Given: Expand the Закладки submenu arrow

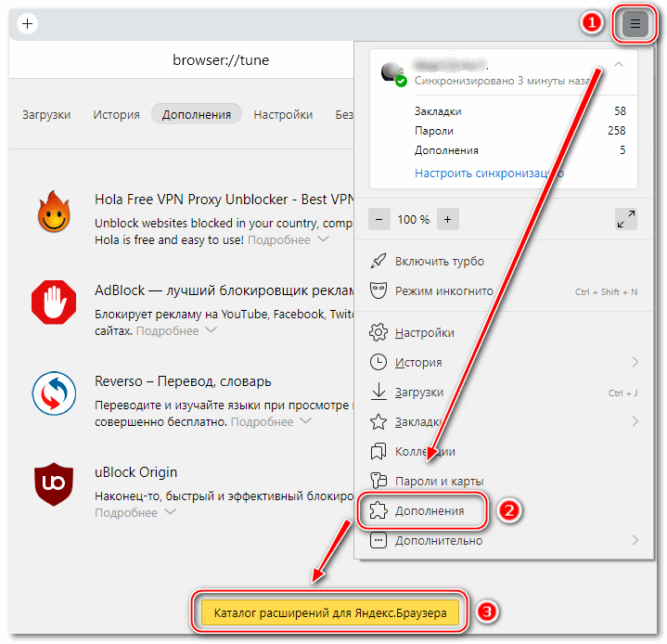Looking at the screenshot, I should (x=635, y=421).
